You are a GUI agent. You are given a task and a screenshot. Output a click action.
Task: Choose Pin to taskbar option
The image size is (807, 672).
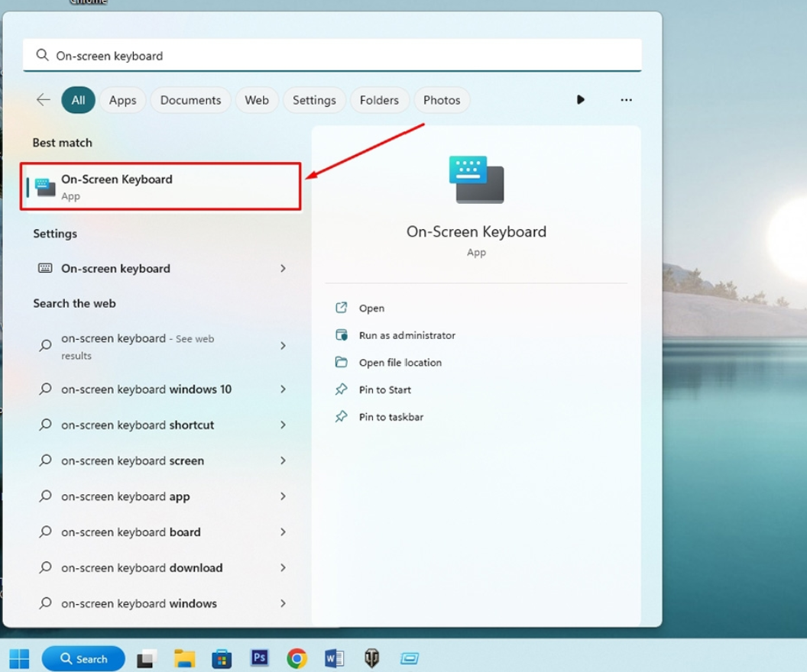tap(391, 417)
